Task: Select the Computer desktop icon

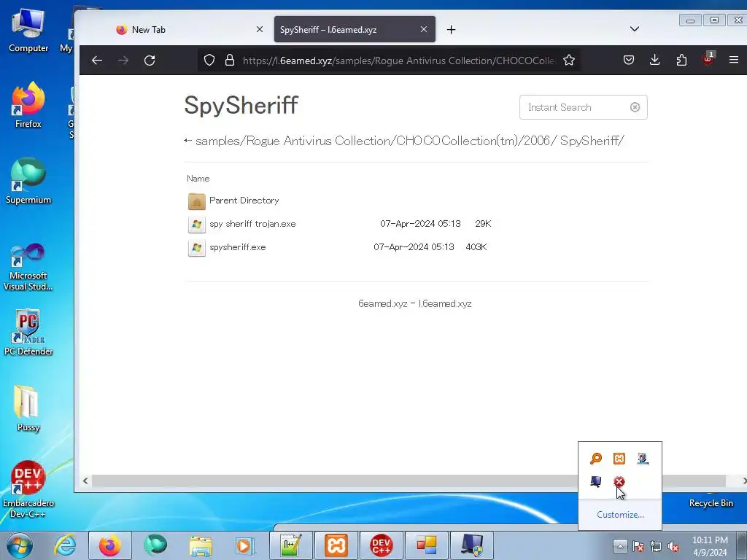Action: pyautogui.click(x=28, y=31)
